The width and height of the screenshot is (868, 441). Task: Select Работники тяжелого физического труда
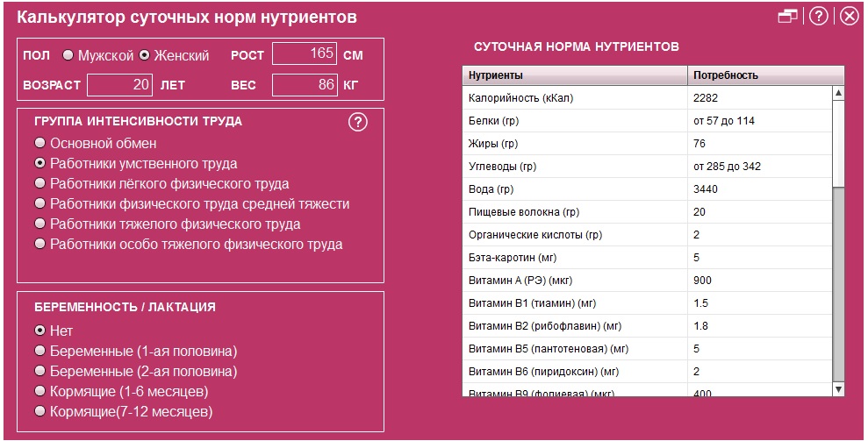pos(39,224)
